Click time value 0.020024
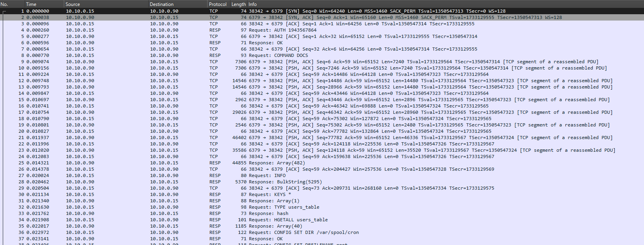 tap(38, 175)
